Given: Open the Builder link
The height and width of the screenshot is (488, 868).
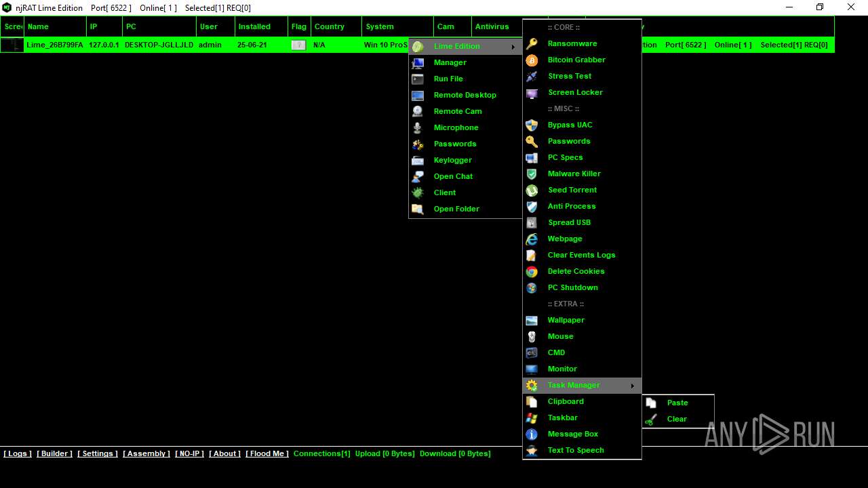Looking at the screenshot, I should (54, 453).
